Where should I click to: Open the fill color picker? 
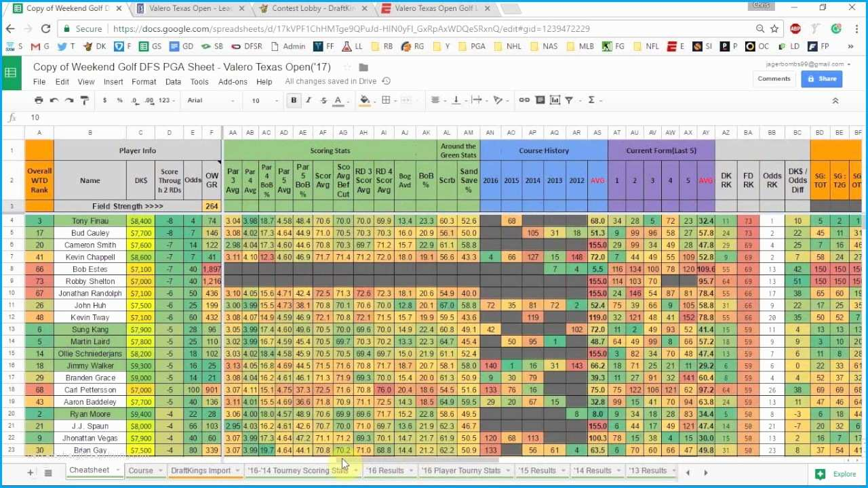pyautogui.click(x=365, y=100)
